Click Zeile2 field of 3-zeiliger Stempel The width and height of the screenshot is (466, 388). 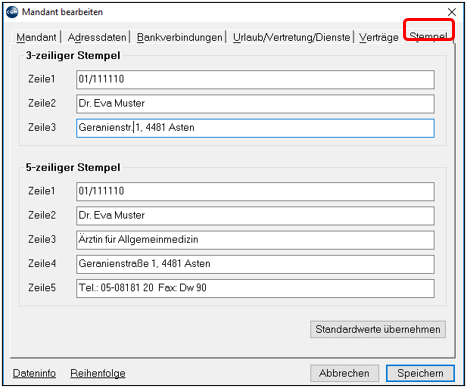[x=255, y=104]
